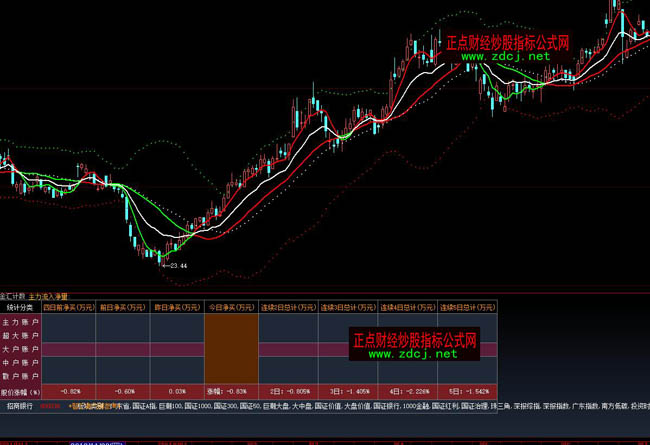
Task: Click the 5日:-1.542% price change cell
Action: 467,392
